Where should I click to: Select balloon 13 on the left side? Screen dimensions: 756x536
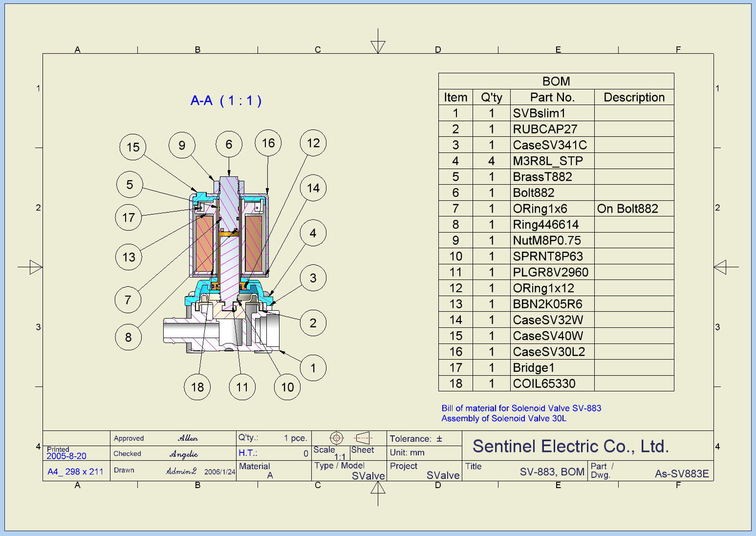click(129, 257)
